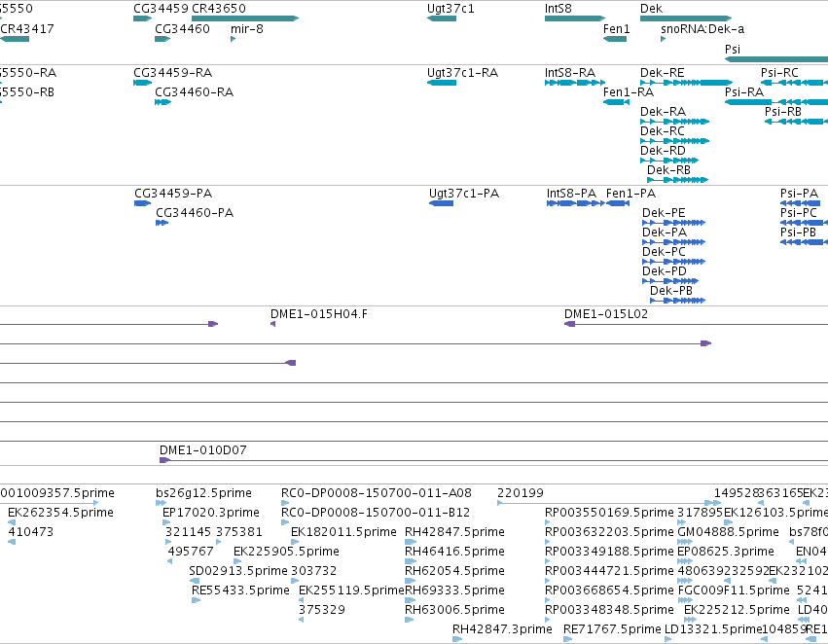The image size is (828, 644).
Task: Select the DME1-015L02 clone end
Action: [x=570, y=324]
